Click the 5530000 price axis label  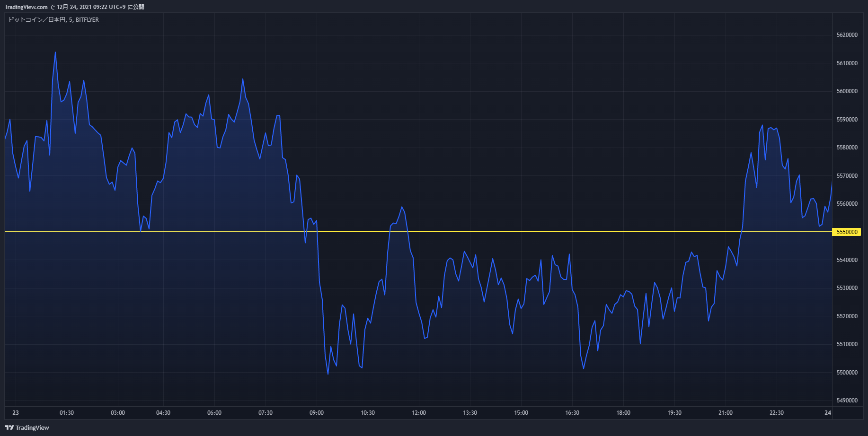pos(847,288)
